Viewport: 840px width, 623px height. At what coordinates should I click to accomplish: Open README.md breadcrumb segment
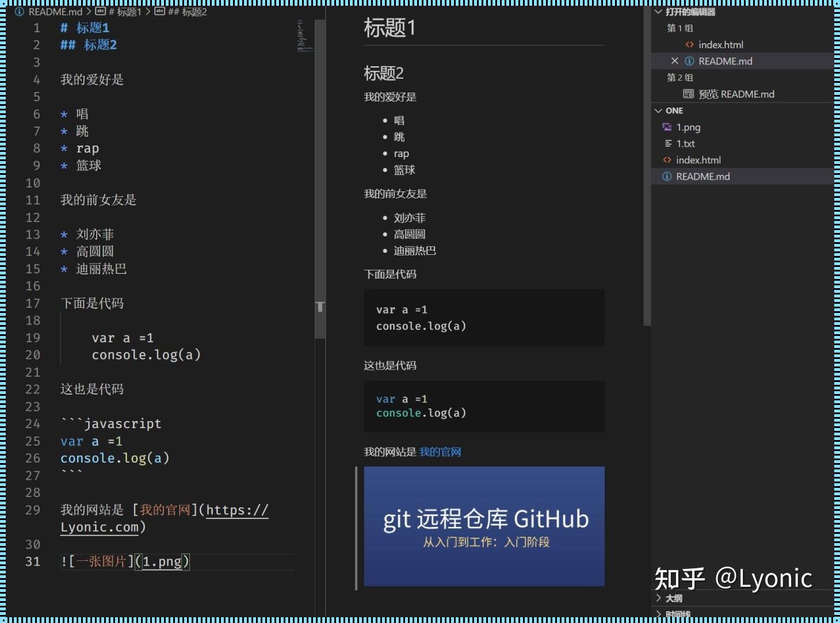(x=55, y=12)
